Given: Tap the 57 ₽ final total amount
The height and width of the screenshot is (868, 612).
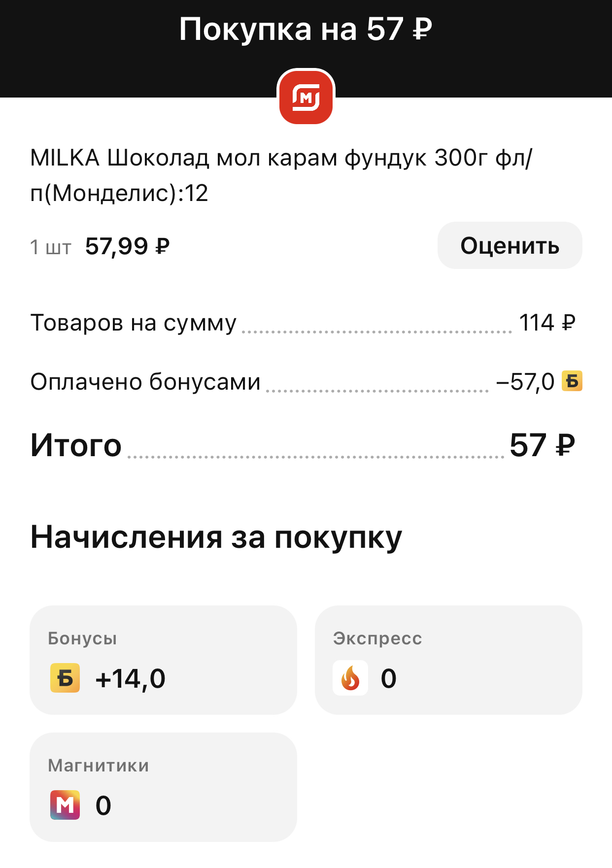Looking at the screenshot, I should pos(543,445).
